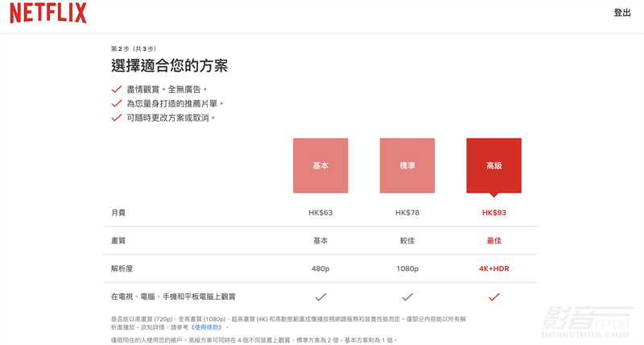Click the grey checkmark under 基本 column
644x345 pixels.
320,297
